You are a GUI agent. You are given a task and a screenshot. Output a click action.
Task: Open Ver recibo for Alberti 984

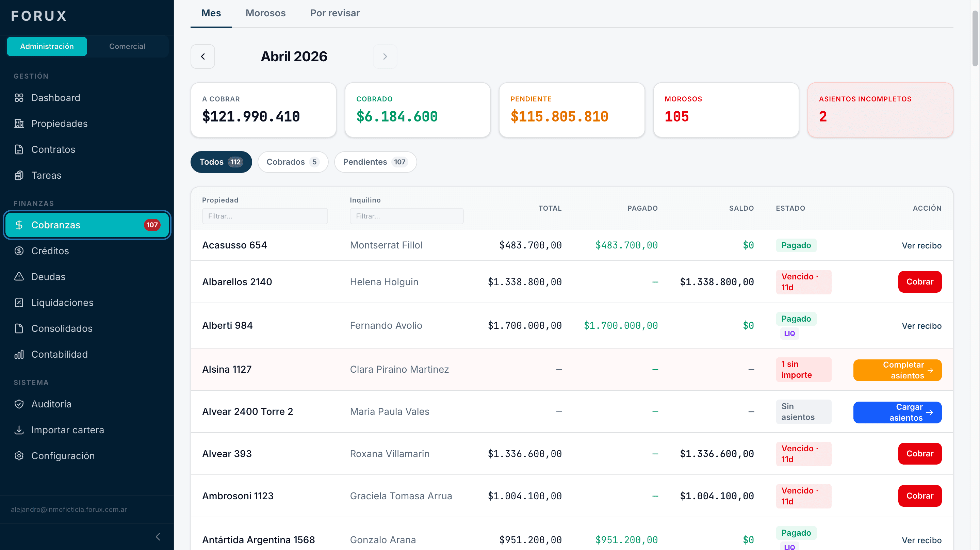tap(921, 326)
